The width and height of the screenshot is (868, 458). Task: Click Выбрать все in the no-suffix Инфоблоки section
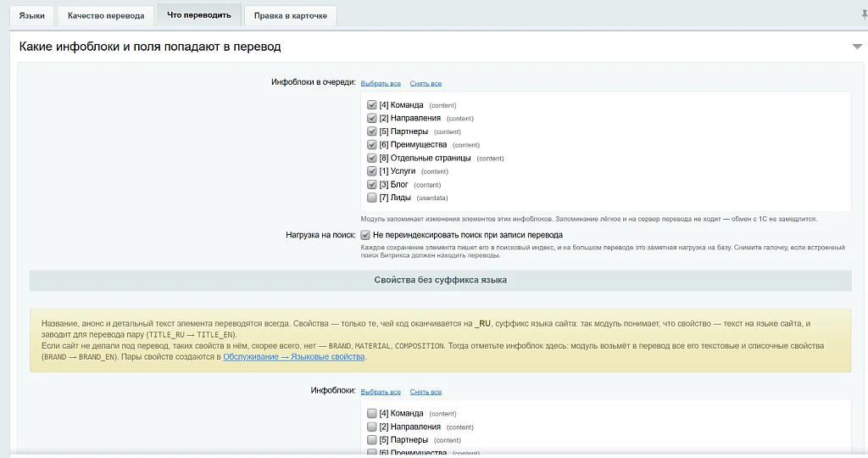(381, 392)
